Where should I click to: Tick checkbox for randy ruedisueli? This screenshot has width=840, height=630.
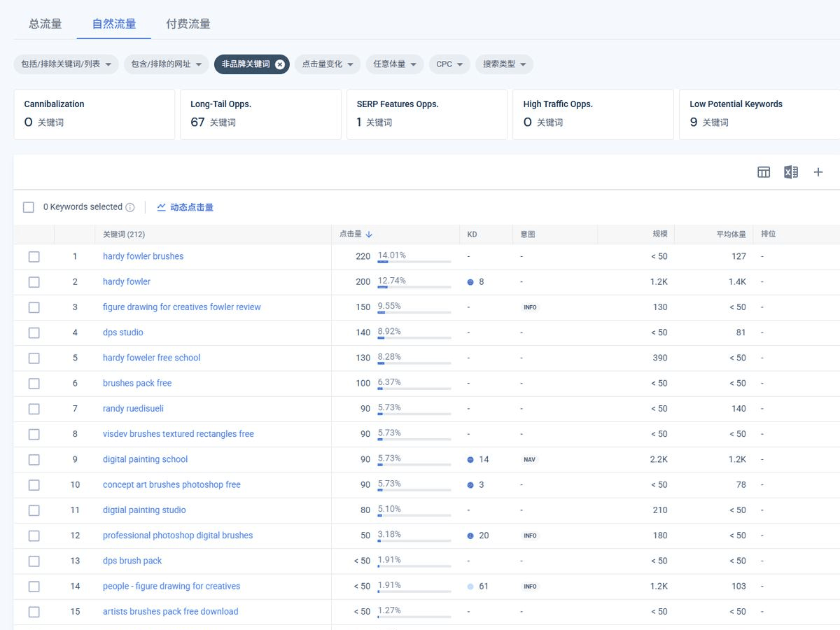coord(34,409)
